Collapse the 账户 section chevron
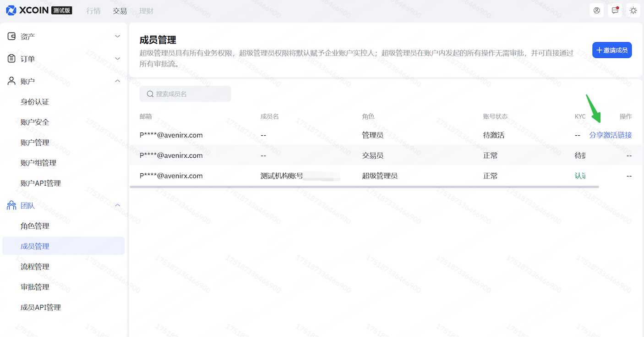The image size is (644, 337). coord(117,81)
